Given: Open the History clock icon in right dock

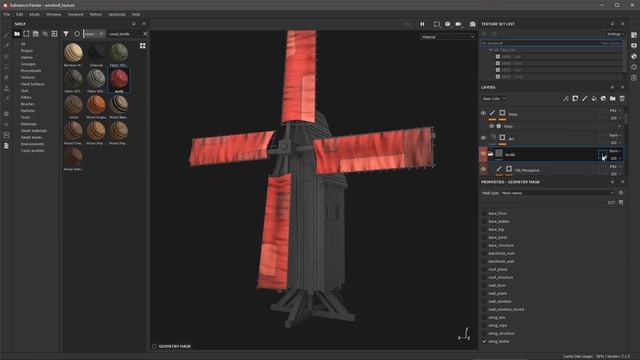Looking at the screenshot, I should (x=634, y=67).
